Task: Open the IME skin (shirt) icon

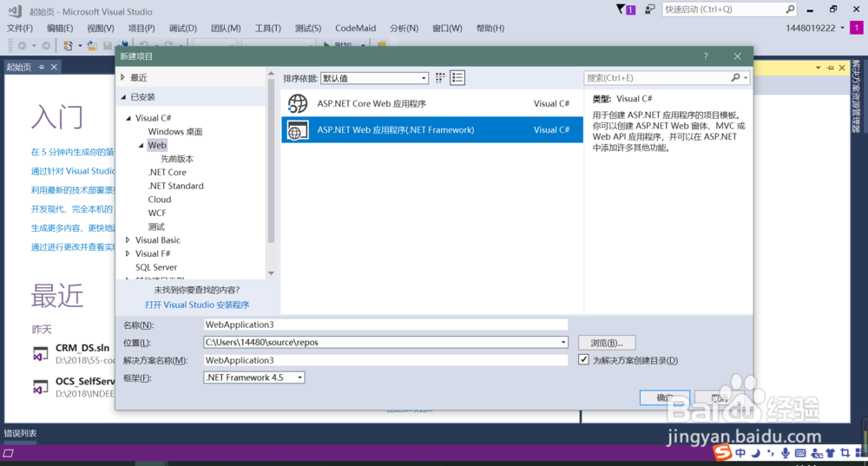Action: 831,453
